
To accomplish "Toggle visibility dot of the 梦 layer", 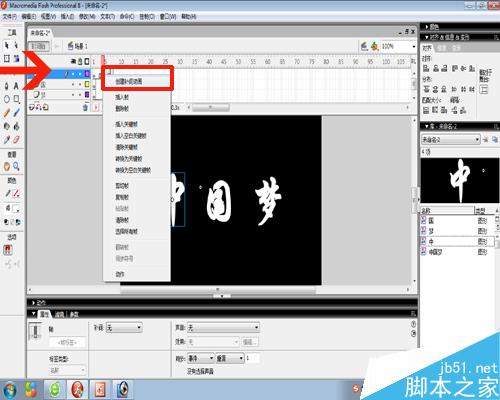I will (x=73, y=95).
